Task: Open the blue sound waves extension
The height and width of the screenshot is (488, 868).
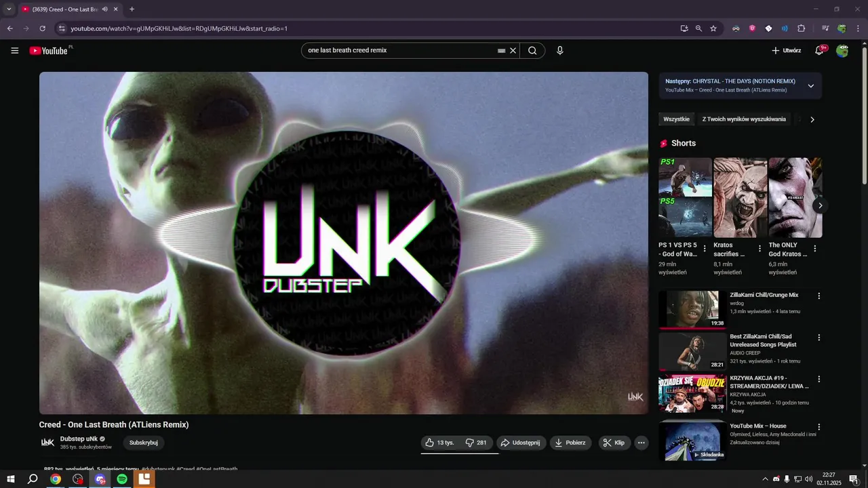Action: pos(785,28)
